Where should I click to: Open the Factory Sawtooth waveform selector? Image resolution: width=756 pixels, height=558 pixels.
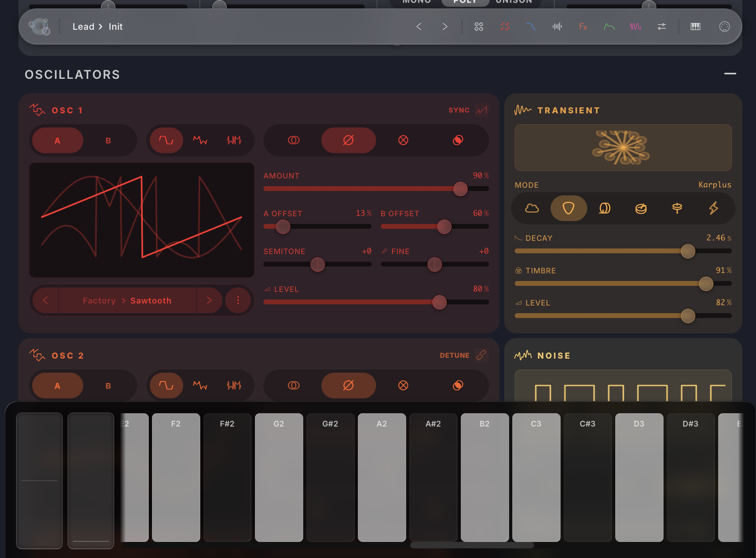(127, 300)
